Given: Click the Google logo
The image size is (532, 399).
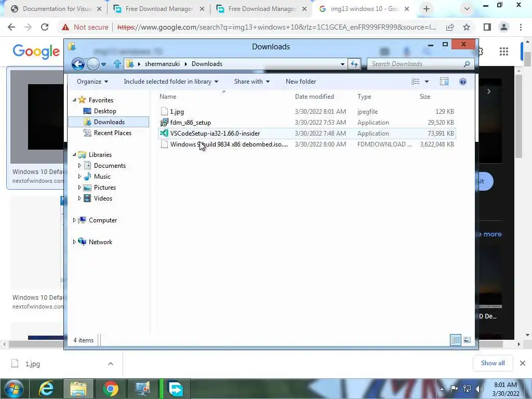Looking at the screenshot, I should pyautogui.click(x=36, y=51).
